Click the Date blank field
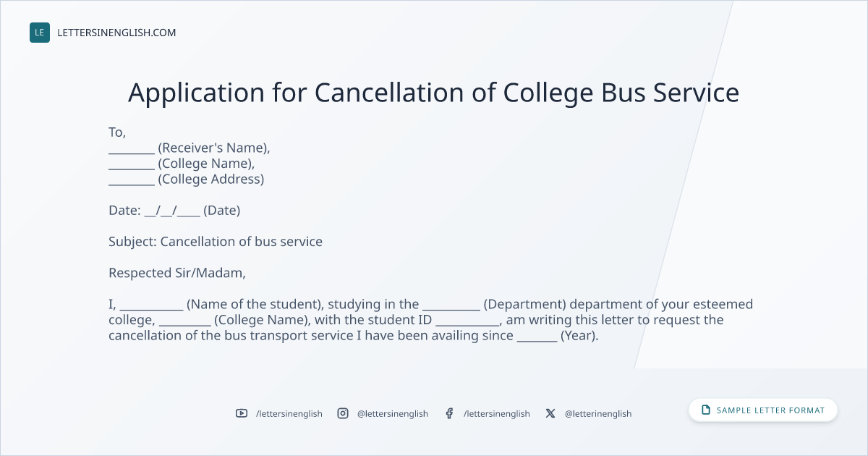The height and width of the screenshot is (456, 868). (172, 211)
